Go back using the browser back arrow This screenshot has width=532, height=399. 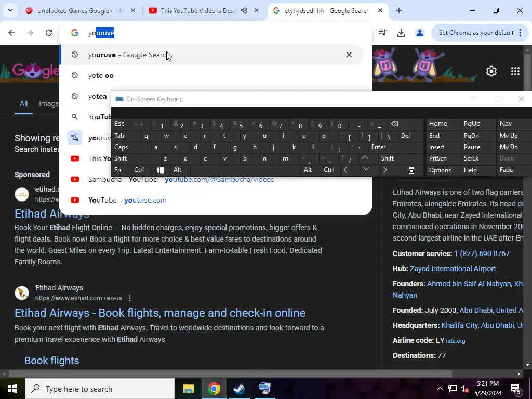(x=11, y=33)
